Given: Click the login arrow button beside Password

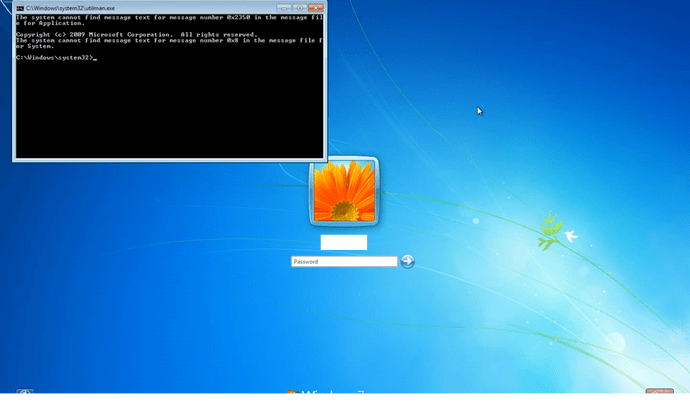Looking at the screenshot, I should click(407, 261).
